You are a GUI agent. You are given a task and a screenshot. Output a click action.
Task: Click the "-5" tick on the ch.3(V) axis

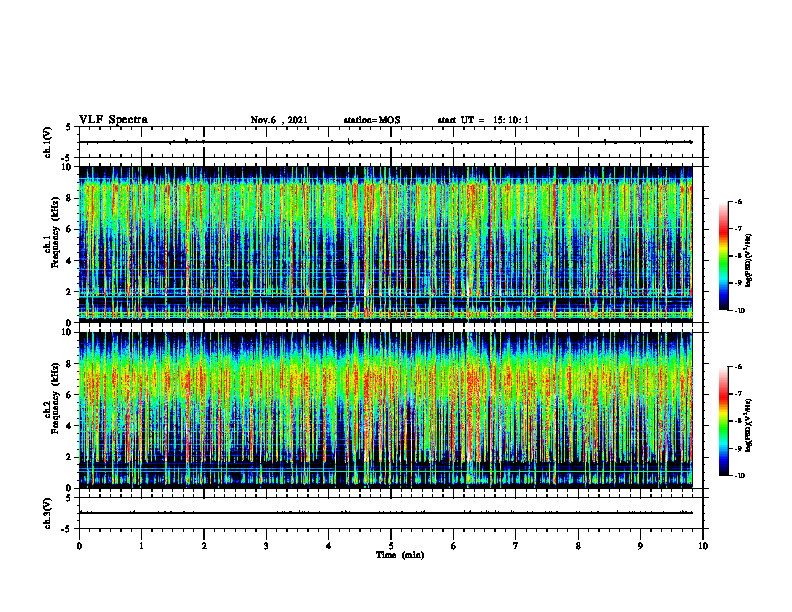[67, 529]
